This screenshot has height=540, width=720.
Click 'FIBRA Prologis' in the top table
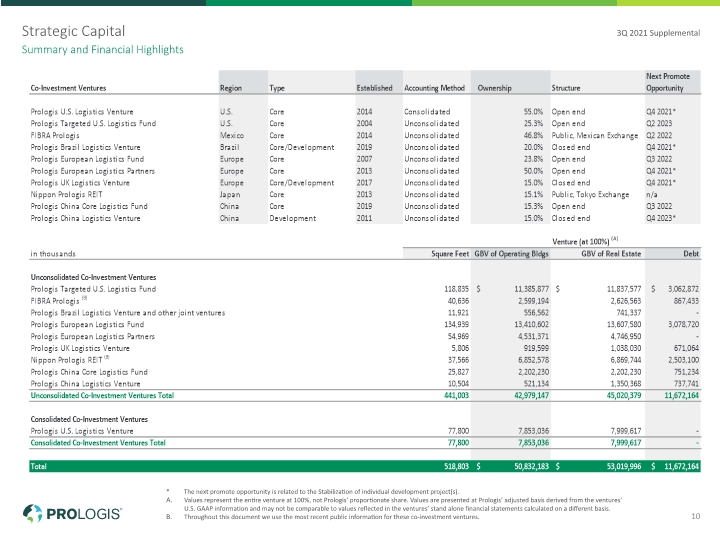[x=55, y=135]
